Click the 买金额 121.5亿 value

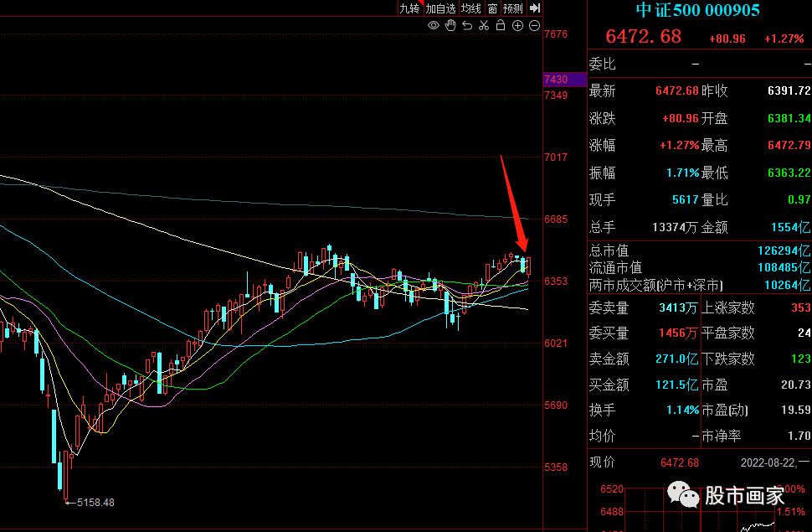point(677,385)
